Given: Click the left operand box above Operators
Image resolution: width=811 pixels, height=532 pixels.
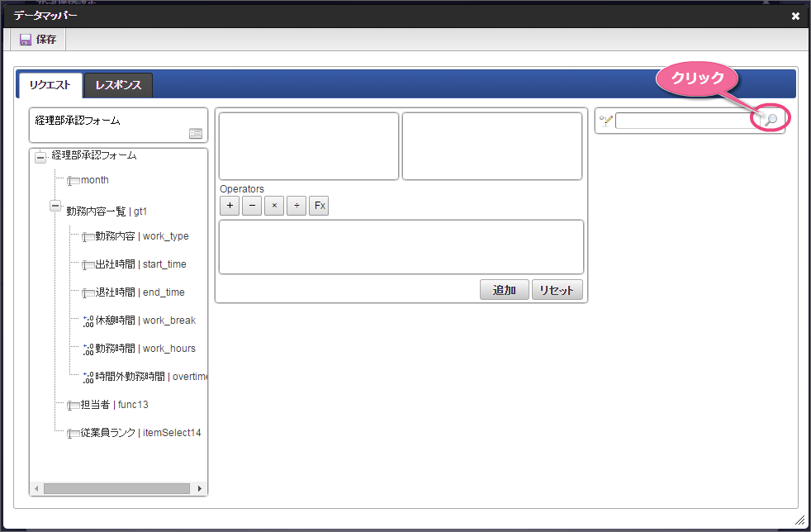Looking at the screenshot, I should click(x=309, y=146).
